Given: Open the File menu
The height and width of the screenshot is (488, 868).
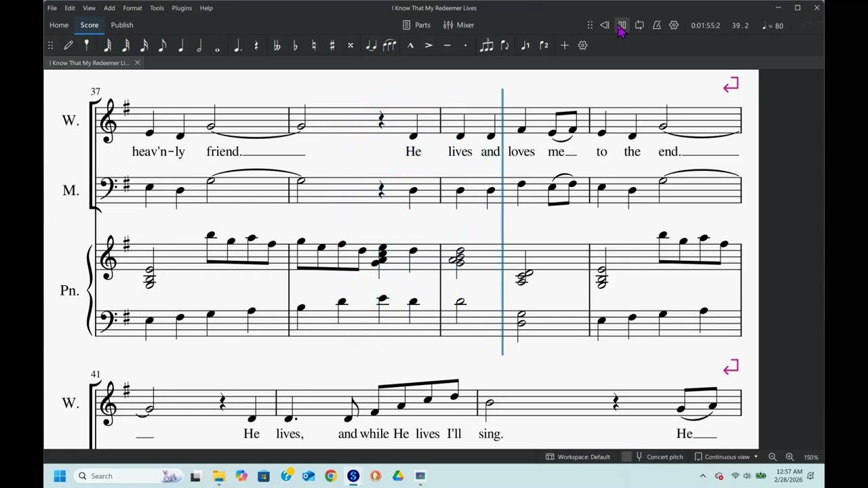Looking at the screenshot, I should (52, 8).
